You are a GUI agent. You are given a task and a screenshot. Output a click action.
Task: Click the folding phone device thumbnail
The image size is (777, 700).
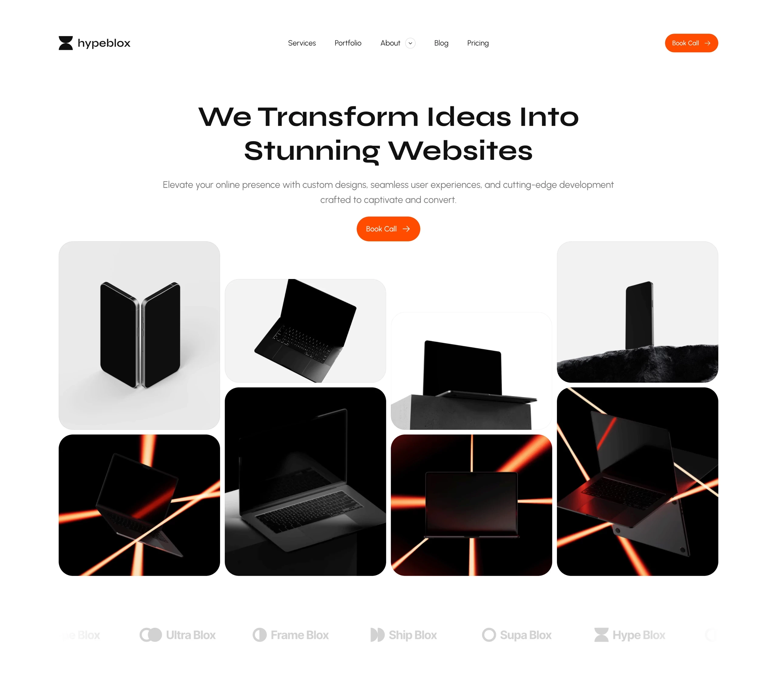[x=138, y=333]
